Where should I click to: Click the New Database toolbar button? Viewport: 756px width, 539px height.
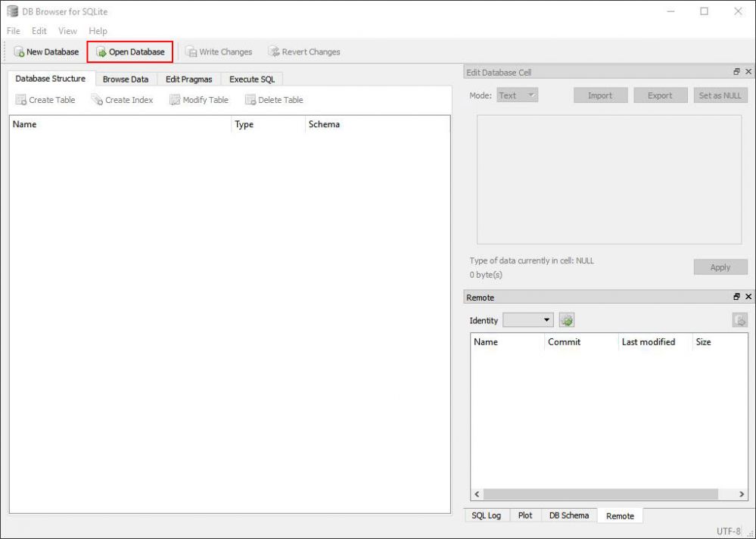pyautogui.click(x=46, y=51)
